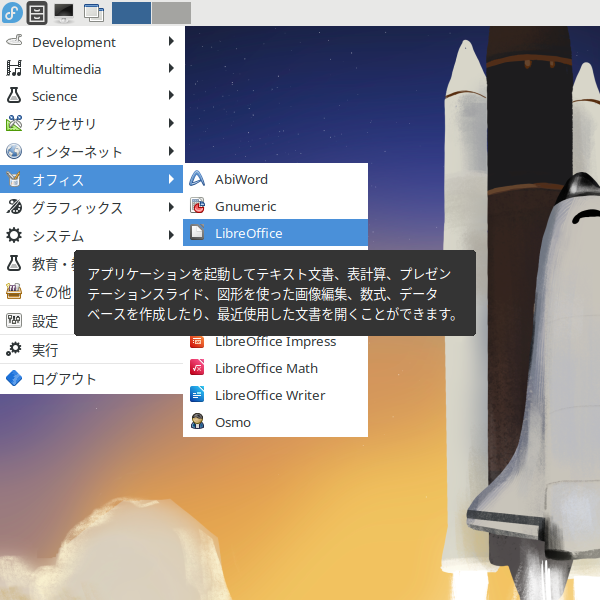Launch LibreOffice Writer

276,395
